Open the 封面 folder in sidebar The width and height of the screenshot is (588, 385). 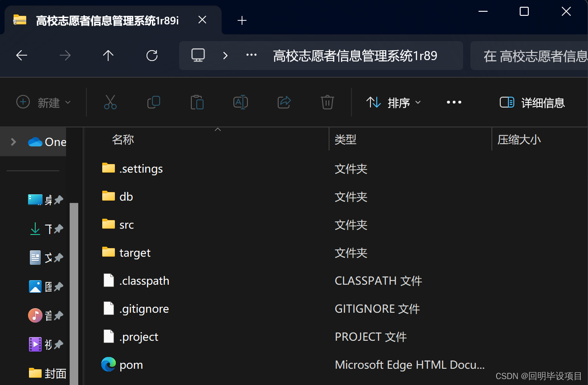pos(47,373)
